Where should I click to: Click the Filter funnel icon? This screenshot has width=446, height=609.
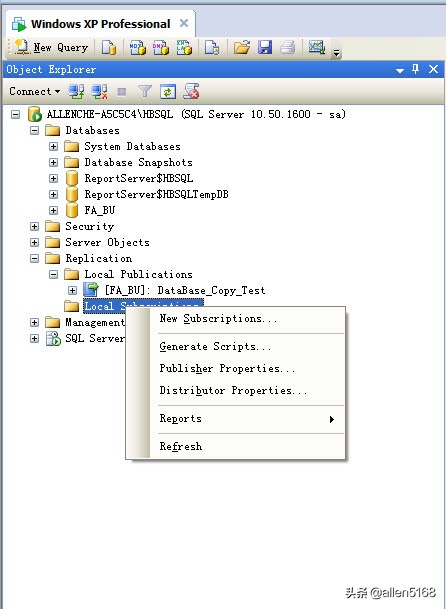145,92
